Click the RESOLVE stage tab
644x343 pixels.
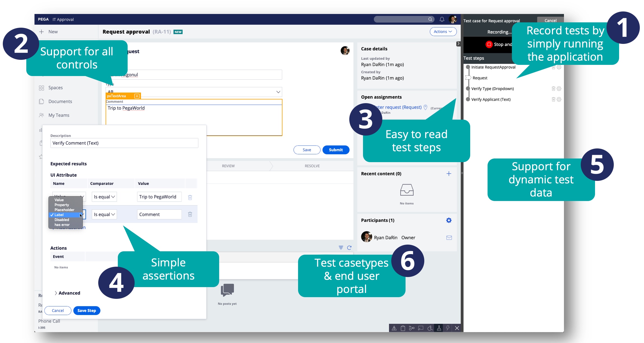pos(312,166)
